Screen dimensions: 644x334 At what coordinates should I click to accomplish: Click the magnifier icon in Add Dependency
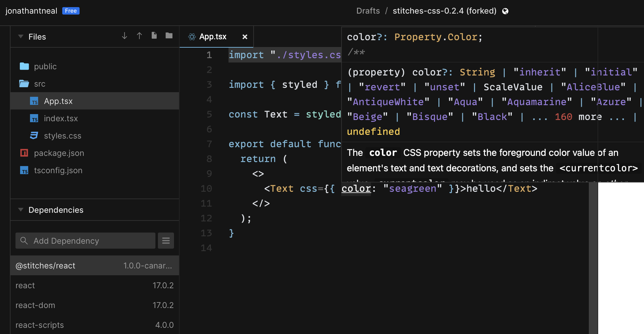click(24, 241)
